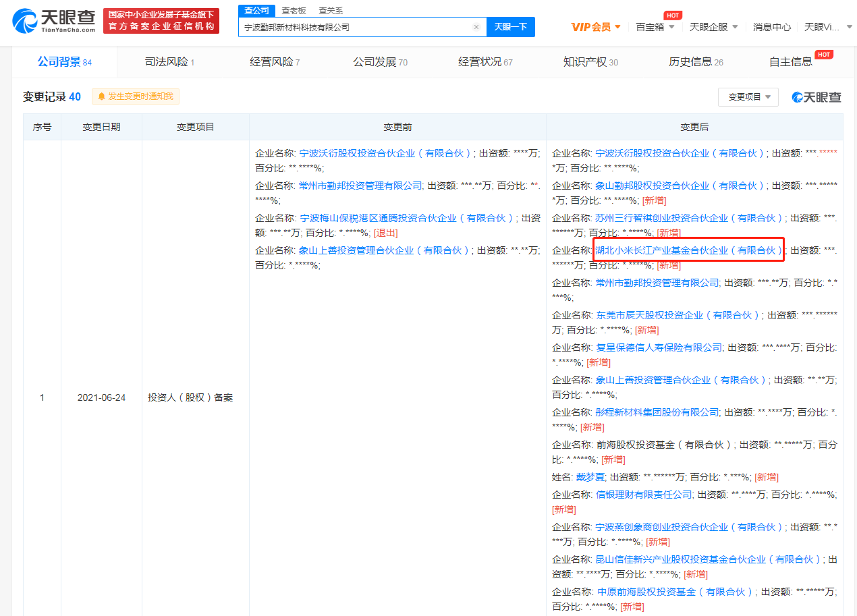
Task: Click the Tianyancha logo in the header
Action: tap(54, 22)
